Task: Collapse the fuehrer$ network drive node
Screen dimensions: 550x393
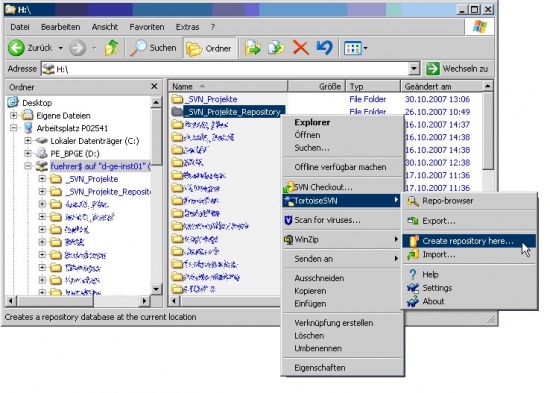Action: [x=28, y=166]
